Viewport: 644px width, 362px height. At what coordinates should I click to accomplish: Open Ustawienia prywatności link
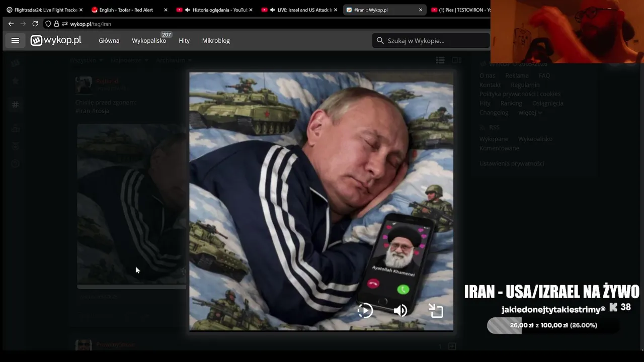pos(512,163)
